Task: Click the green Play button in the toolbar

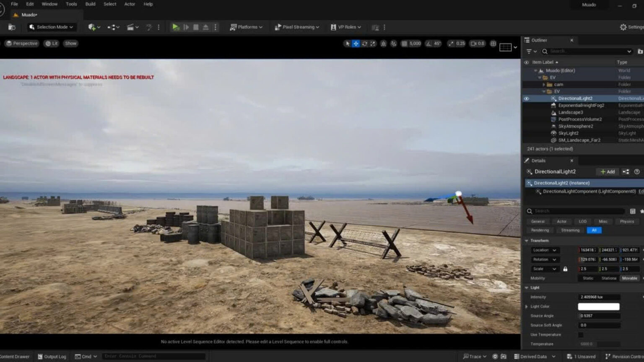Action: click(176, 27)
